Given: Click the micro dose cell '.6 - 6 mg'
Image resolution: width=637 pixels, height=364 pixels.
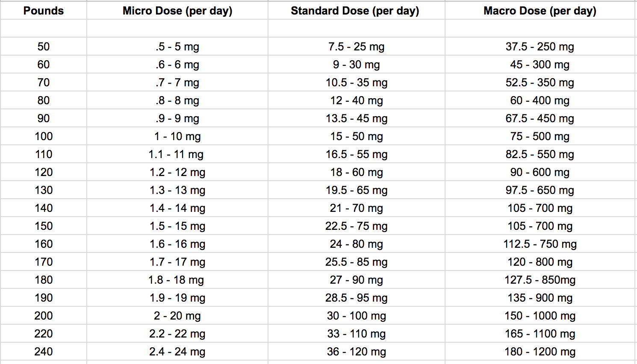Looking at the screenshot, I should tap(177, 65).
